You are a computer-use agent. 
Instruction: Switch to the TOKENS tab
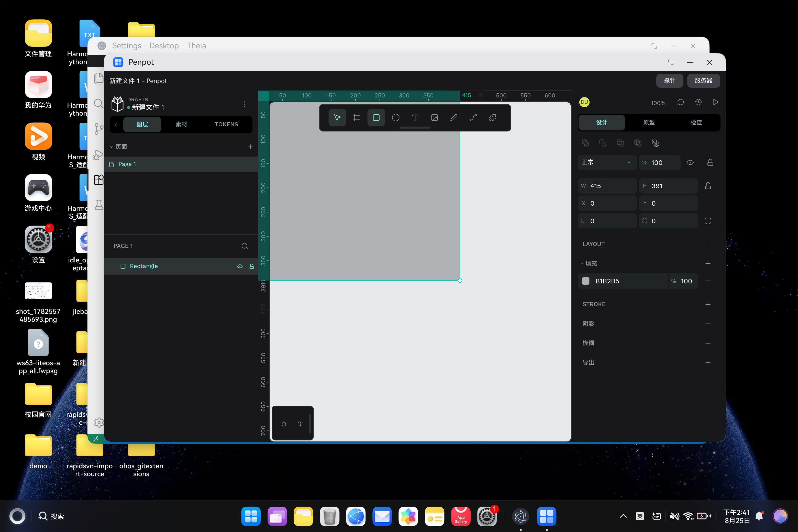point(226,125)
